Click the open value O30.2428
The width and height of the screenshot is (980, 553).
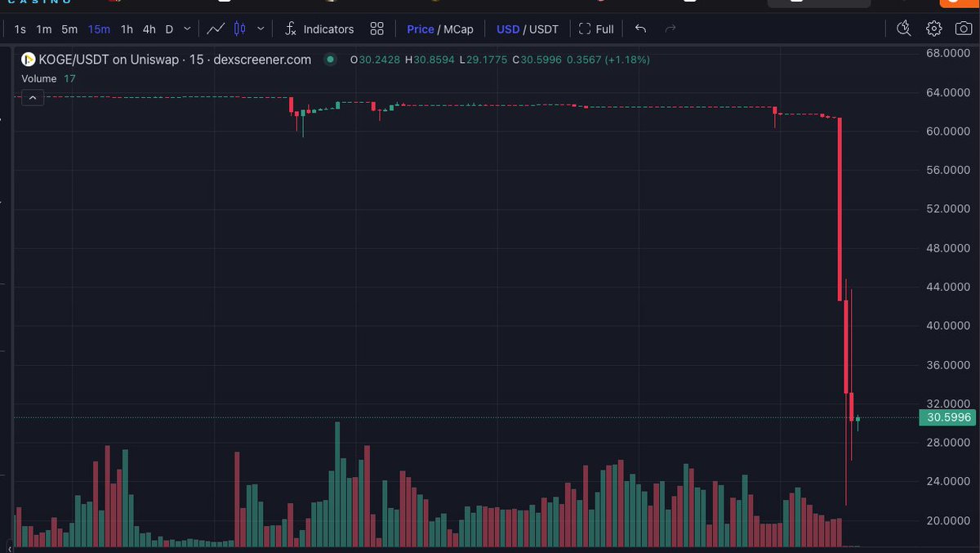[375, 60]
